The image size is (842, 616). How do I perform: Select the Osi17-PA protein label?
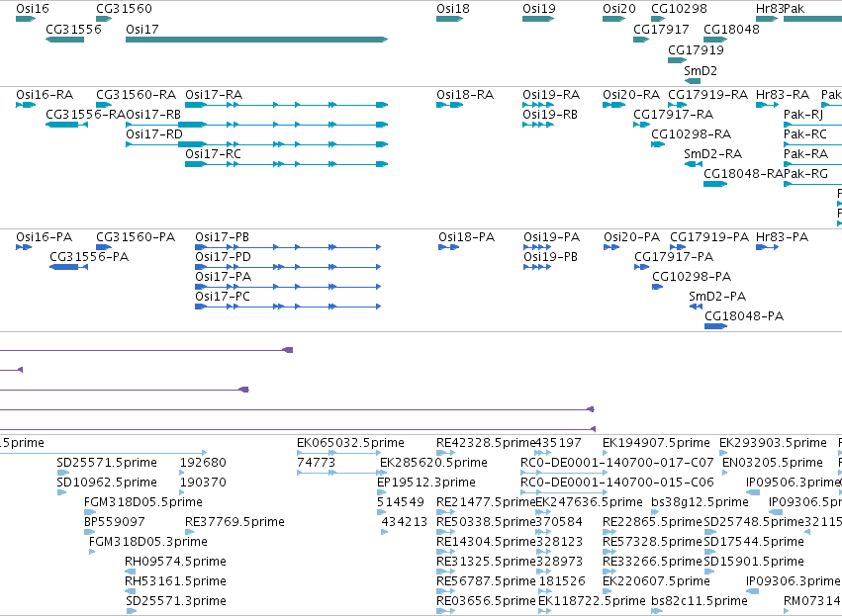point(223,277)
